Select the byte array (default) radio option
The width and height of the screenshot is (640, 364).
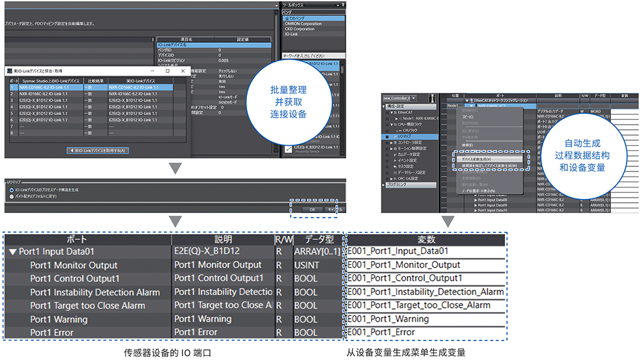pyautogui.click(x=12, y=197)
